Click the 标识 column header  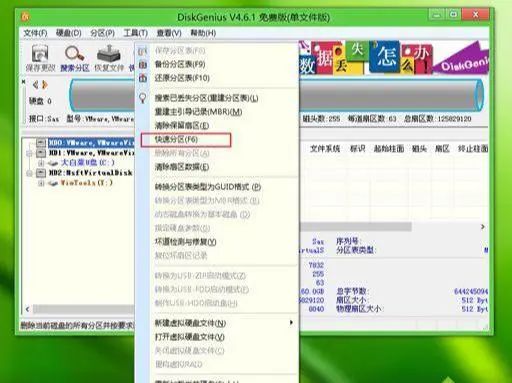tap(358, 149)
